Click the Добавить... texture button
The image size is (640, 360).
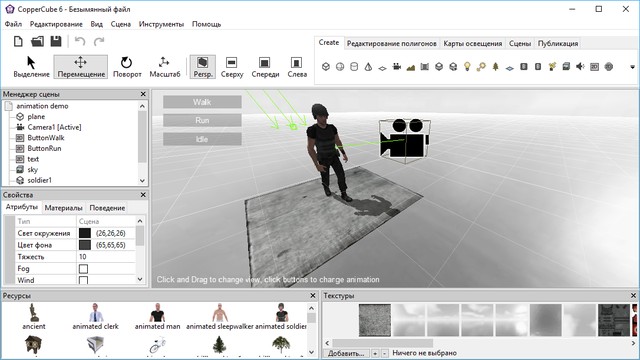point(346,353)
